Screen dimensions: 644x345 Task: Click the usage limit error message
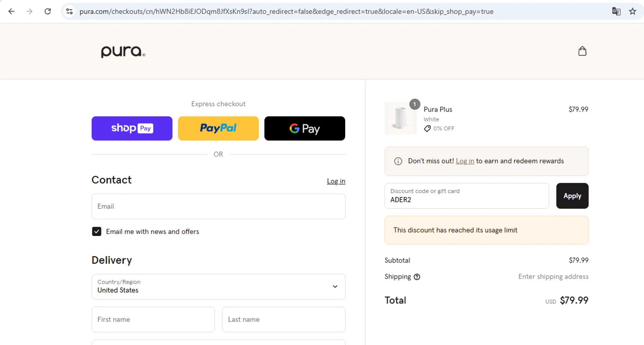[486, 230]
